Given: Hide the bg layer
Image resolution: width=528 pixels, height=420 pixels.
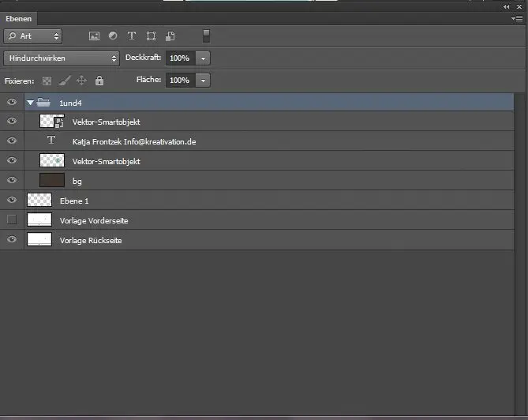Looking at the screenshot, I should pyautogui.click(x=12, y=180).
